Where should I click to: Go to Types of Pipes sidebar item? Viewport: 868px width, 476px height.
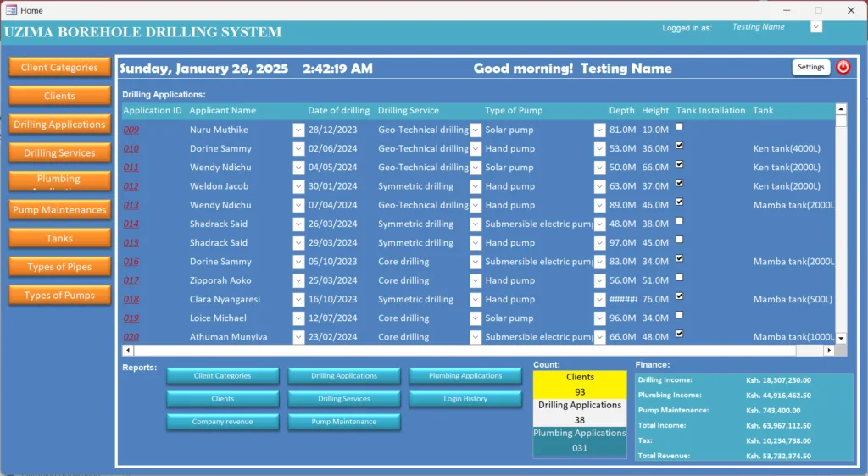[59, 267]
